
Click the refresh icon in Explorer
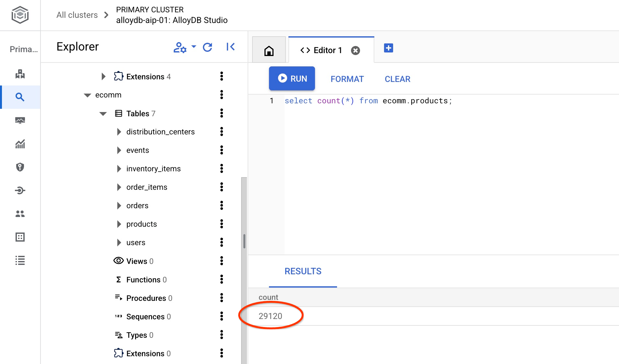(207, 47)
